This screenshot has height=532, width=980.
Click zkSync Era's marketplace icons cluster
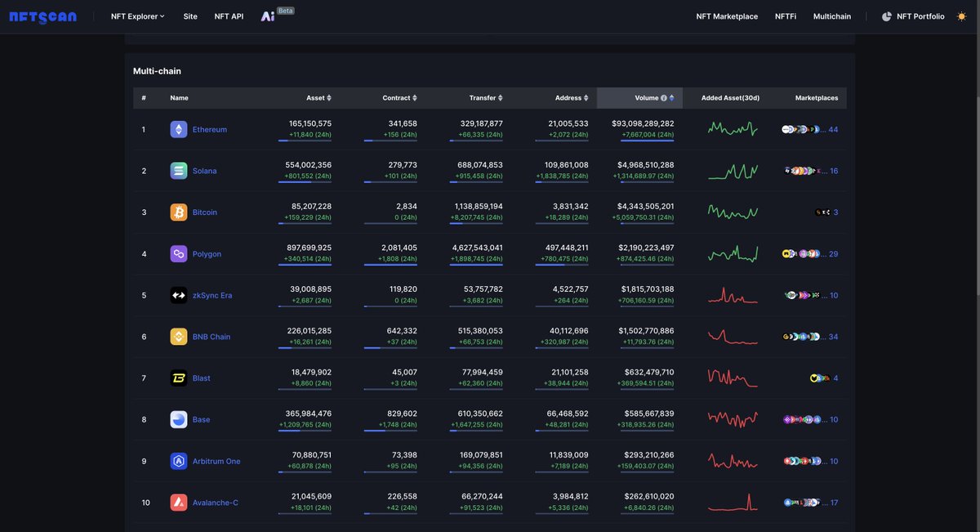802,295
